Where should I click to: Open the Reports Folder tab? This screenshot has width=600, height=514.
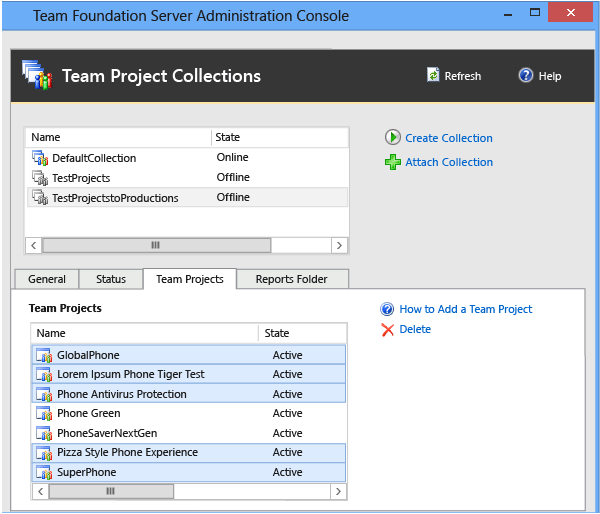291,279
